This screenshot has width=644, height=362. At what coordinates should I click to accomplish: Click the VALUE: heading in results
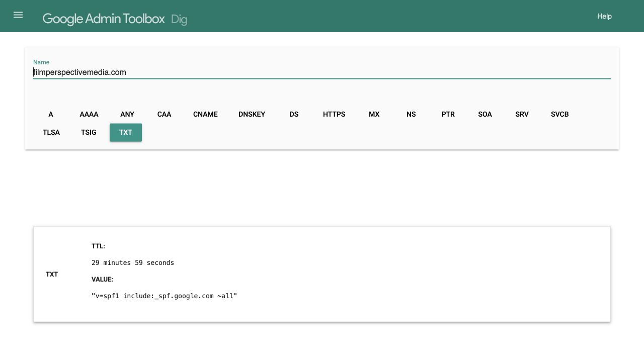pos(102,279)
